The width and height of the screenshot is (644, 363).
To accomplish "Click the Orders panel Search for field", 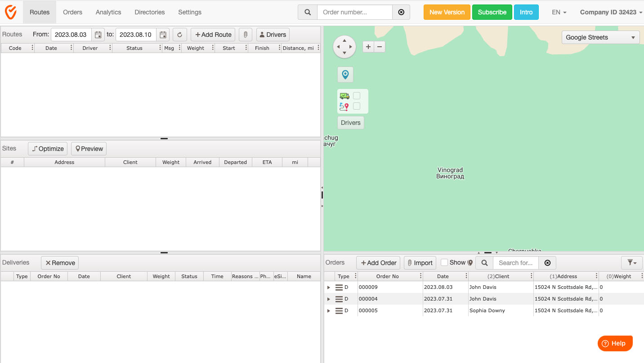I will click(515, 263).
